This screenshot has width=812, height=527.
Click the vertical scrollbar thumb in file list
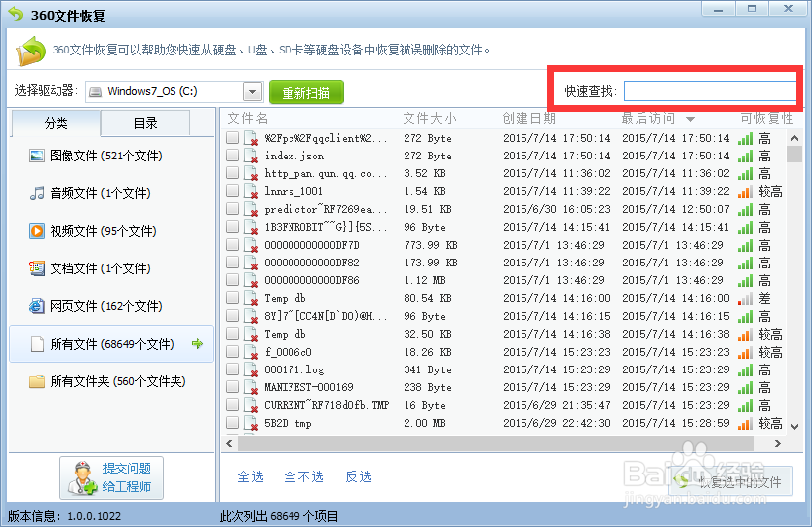click(x=794, y=155)
